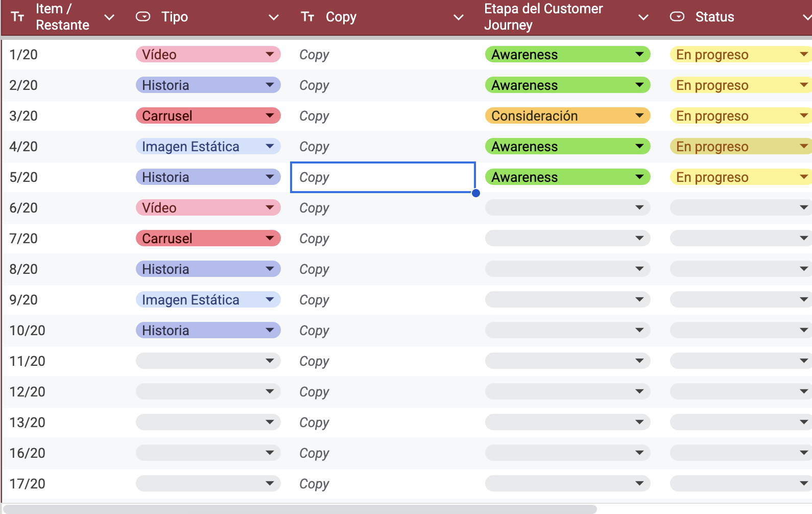
Task: Open the En progreso status dropdown in row 3/20
Action: 741,115
